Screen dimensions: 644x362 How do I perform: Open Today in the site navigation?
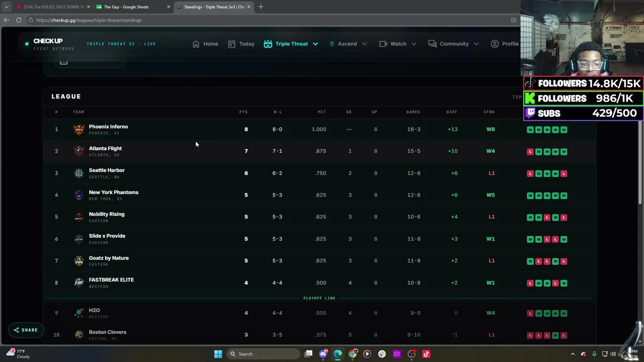(x=241, y=44)
